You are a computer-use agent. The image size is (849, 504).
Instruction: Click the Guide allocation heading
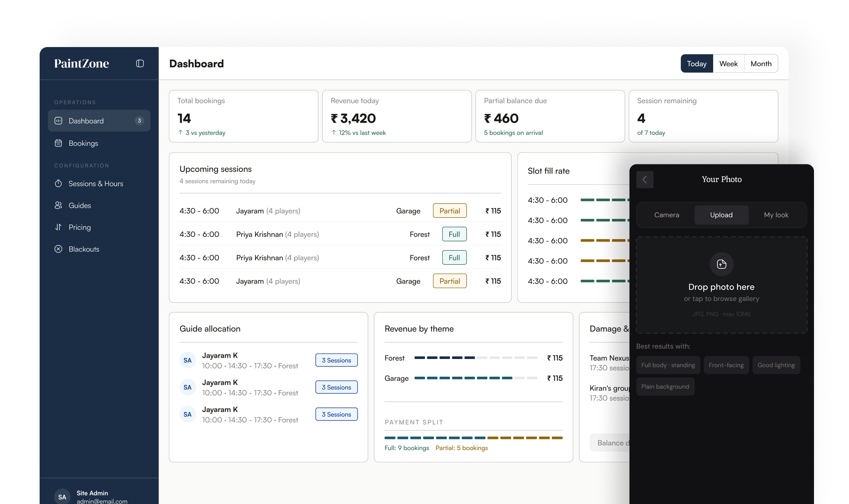pos(210,329)
